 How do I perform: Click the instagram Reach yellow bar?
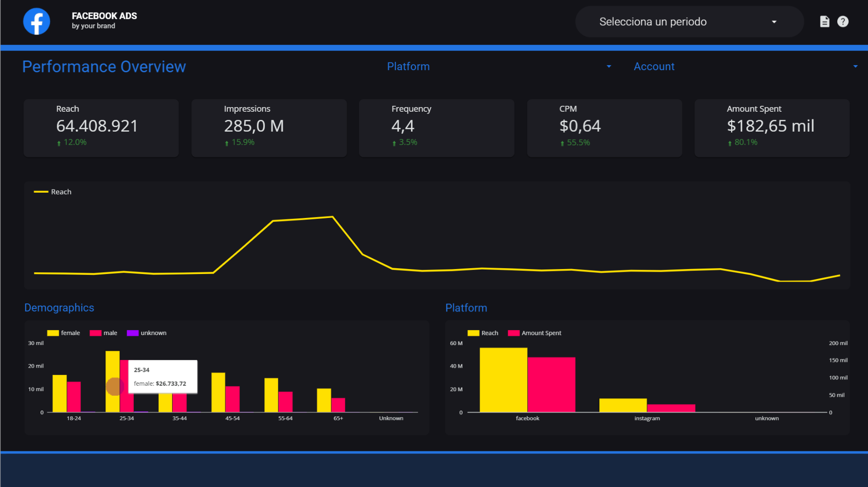pyautogui.click(x=623, y=405)
